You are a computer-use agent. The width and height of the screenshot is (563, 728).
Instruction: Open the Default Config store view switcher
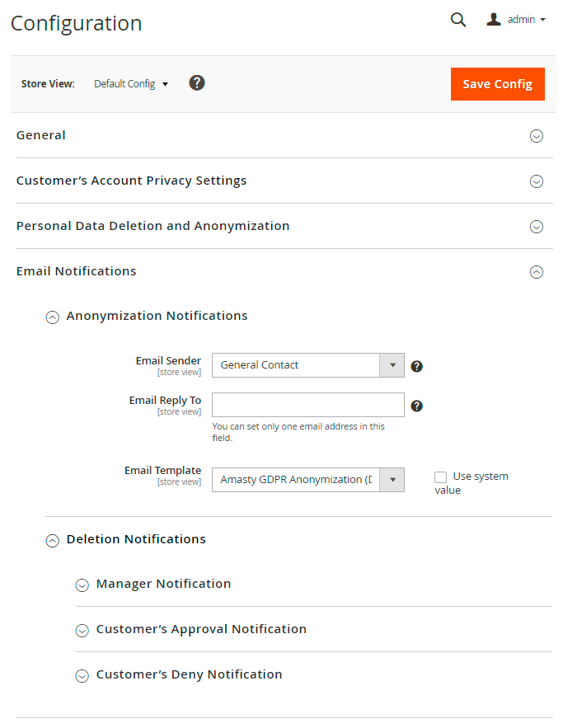tap(131, 84)
